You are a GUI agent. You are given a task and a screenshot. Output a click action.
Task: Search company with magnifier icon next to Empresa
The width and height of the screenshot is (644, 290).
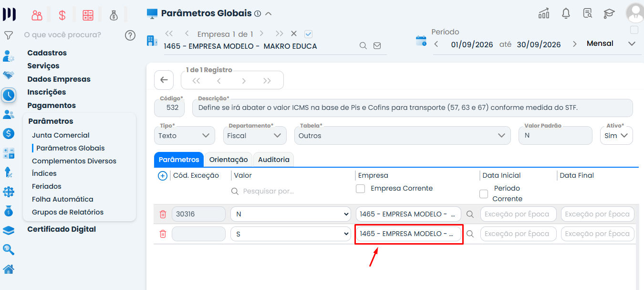[363, 46]
